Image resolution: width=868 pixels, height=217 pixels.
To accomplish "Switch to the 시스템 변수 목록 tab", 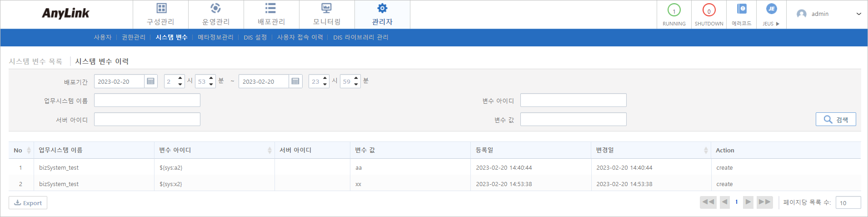I will point(36,61).
